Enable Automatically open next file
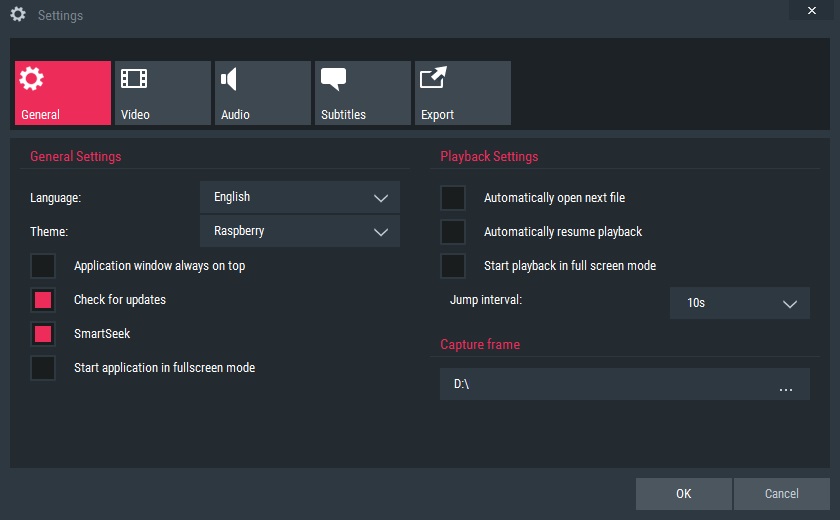The image size is (840, 520). (x=453, y=198)
